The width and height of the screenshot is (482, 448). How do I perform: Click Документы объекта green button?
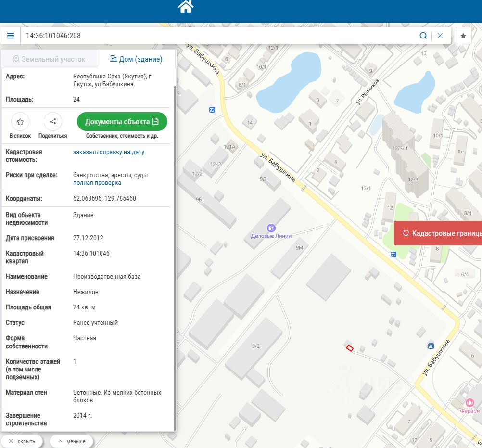coord(122,122)
